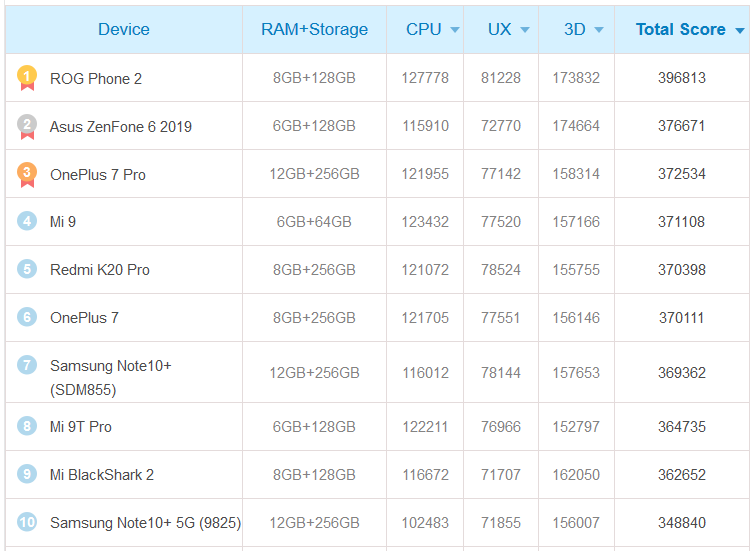This screenshot has width=755, height=551.
Task: Click 3D score 174664
Action: (x=576, y=126)
